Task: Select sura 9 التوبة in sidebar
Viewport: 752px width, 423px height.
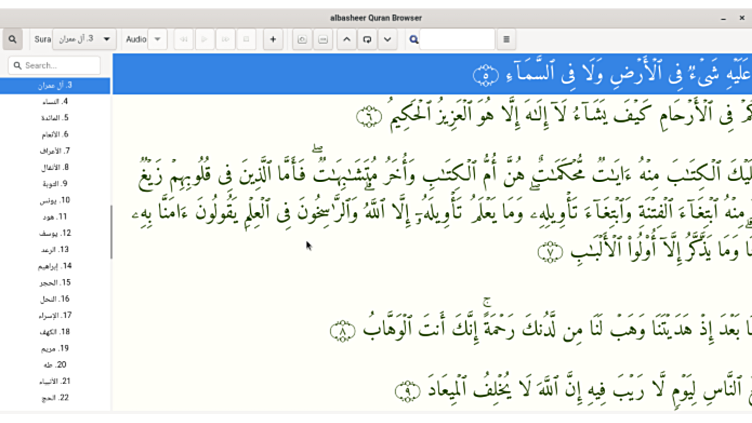Action: 55,184
